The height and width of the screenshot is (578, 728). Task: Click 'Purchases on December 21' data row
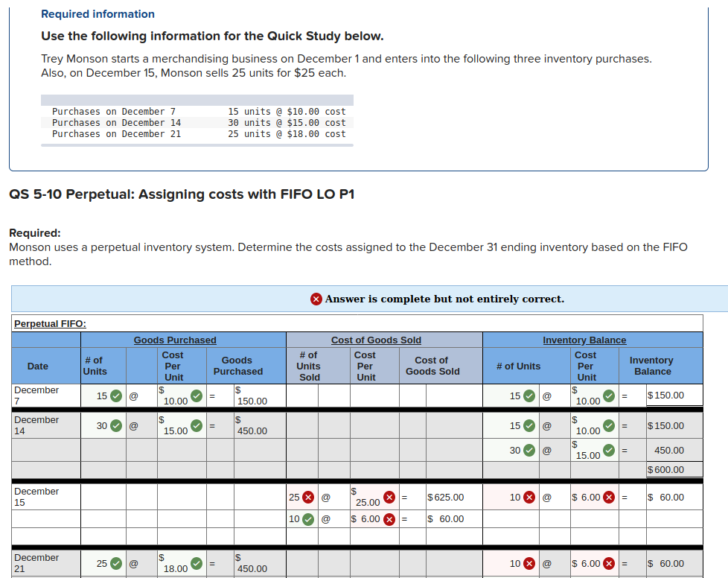pos(199,134)
